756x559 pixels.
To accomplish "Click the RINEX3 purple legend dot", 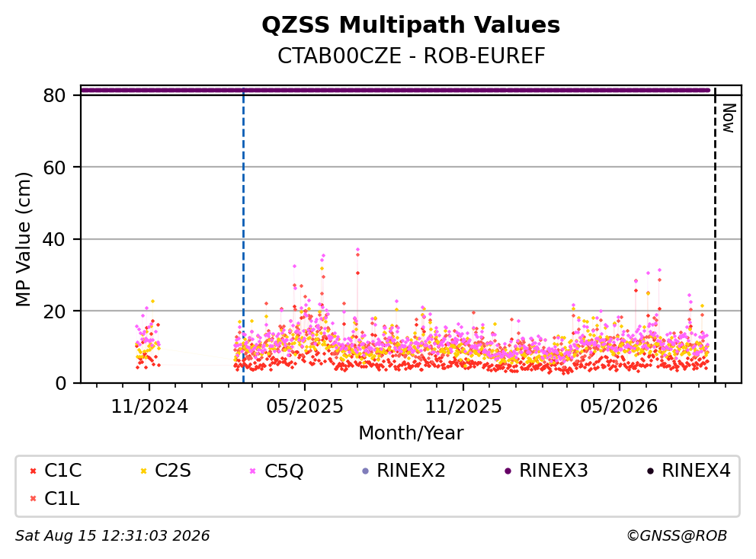I will (x=508, y=471).
